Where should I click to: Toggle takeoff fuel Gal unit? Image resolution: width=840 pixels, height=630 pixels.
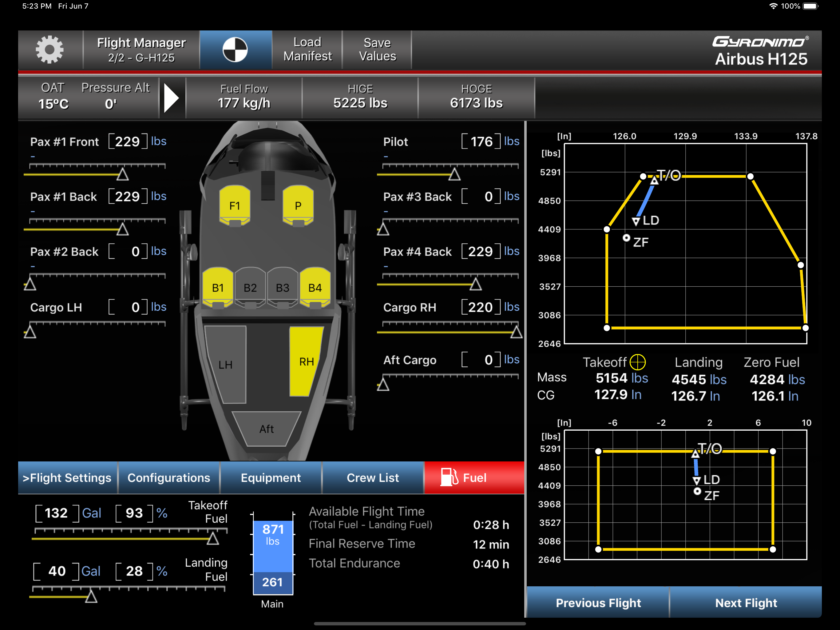(x=92, y=513)
